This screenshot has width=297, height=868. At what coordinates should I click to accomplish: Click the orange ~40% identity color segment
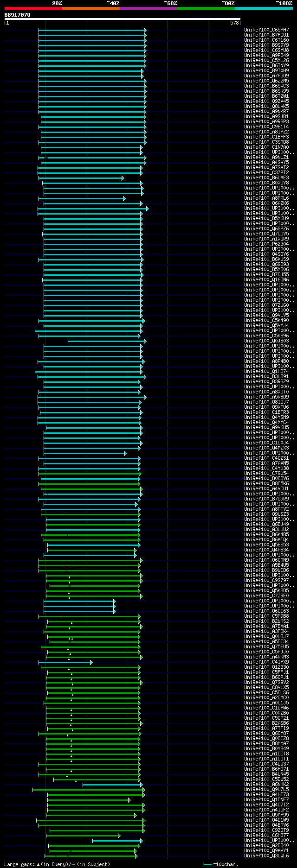[x=90, y=8]
